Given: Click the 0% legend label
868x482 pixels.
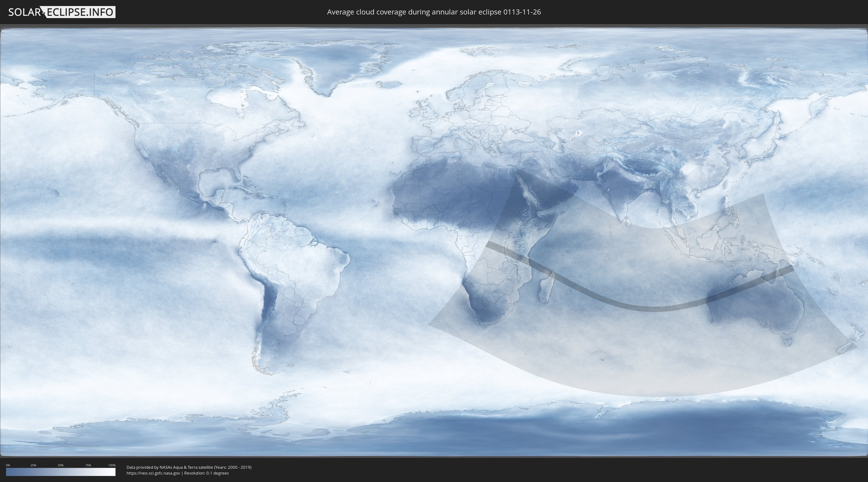Looking at the screenshot, I should pyautogui.click(x=8, y=465).
